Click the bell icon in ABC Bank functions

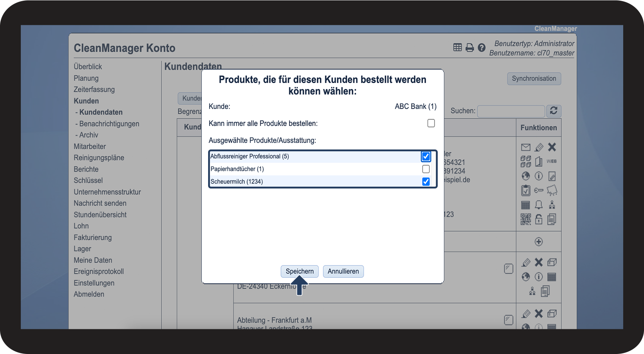click(539, 205)
